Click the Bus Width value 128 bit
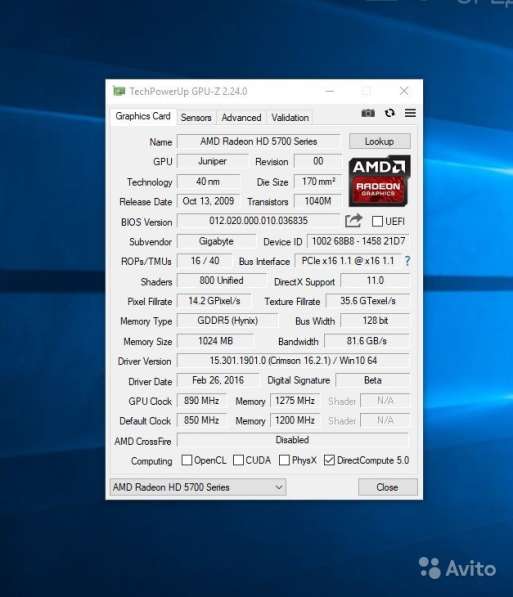513x597 pixels. (x=375, y=321)
